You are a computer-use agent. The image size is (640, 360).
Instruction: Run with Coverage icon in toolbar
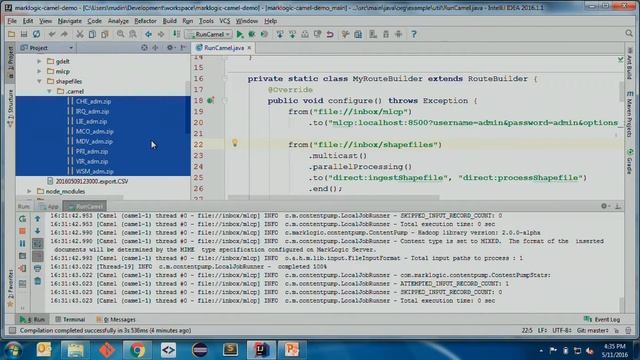click(x=264, y=34)
